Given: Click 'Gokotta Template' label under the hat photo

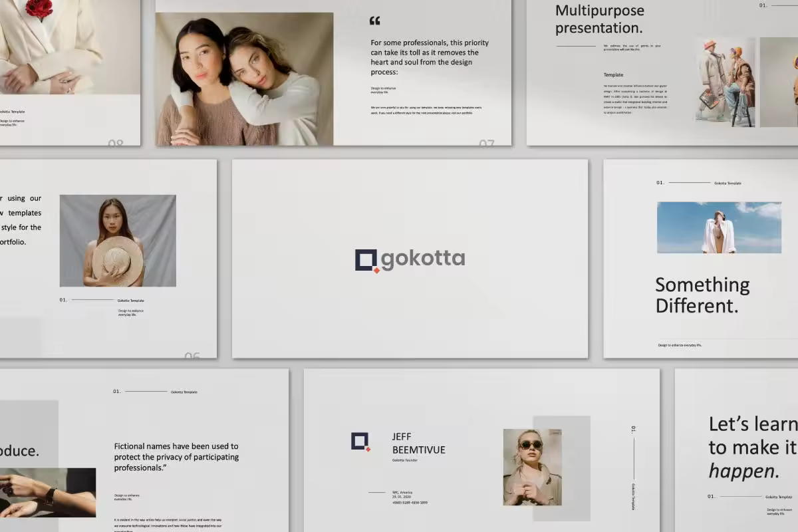Looking at the screenshot, I should [x=131, y=301].
